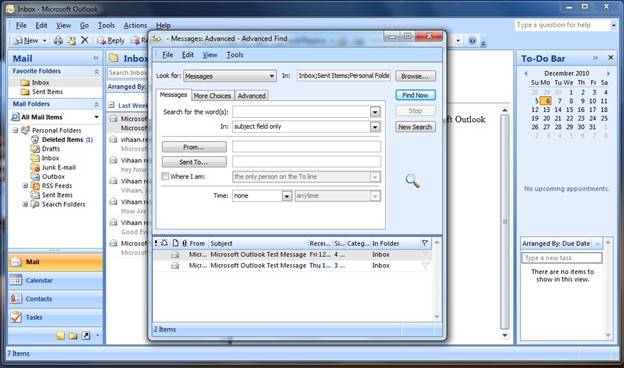Image resolution: width=624 pixels, height=368 pixels.
Task: Click the Print icon in Outlook toolbar
Action: pyautogui.click(x=58, y=40)
